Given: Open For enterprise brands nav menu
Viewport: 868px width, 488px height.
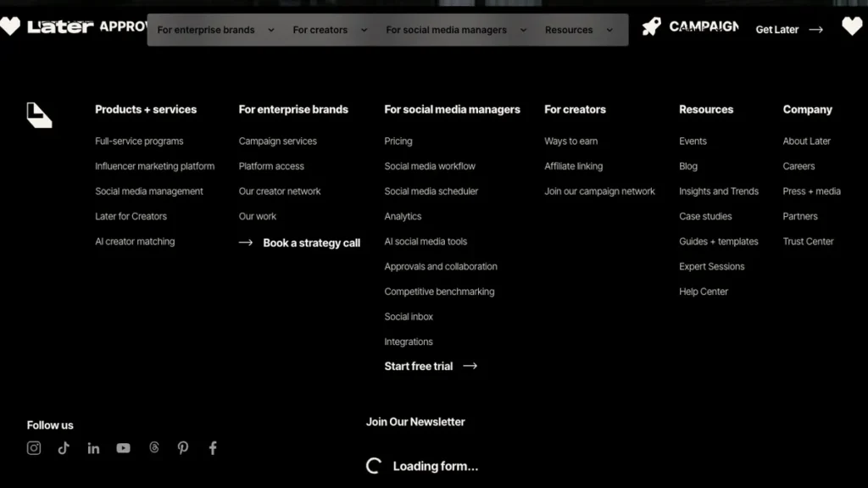Looking at the screenshot, I should coord(206,30).
